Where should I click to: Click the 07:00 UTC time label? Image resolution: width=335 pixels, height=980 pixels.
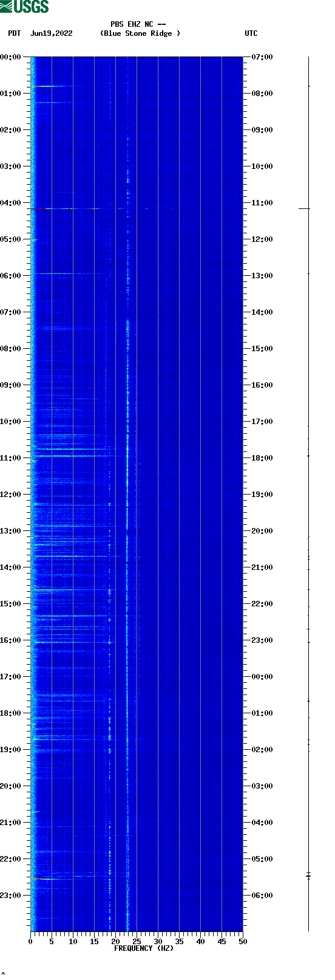(x=262, y=57)
